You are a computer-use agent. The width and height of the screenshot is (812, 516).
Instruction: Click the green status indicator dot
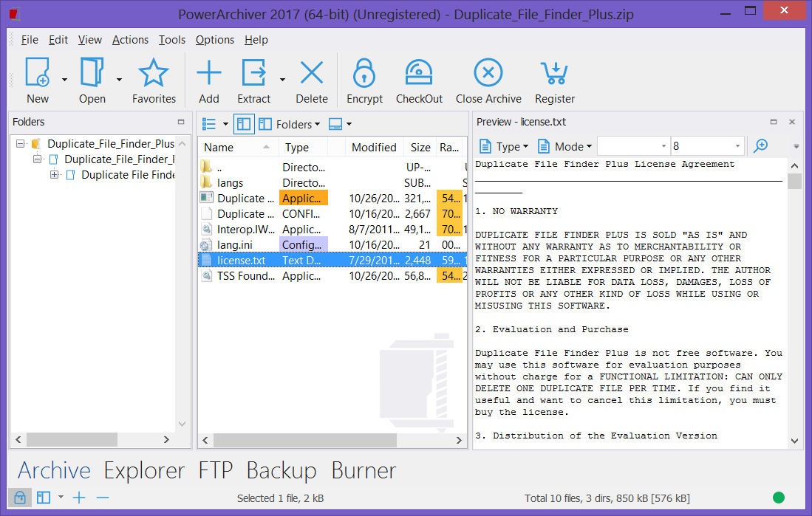point(778,498)
